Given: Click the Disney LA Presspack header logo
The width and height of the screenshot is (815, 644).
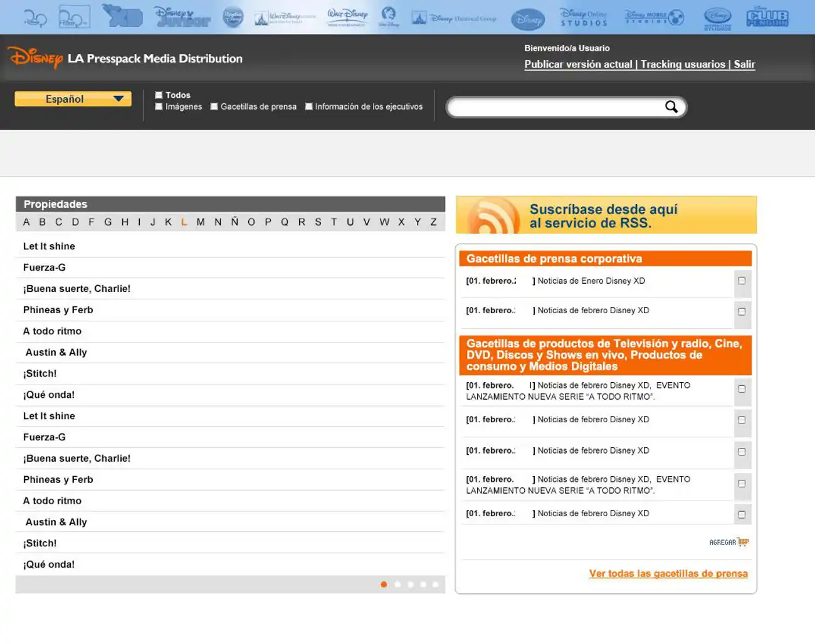Looking at the screenshot, I should [x=125, y=58].
